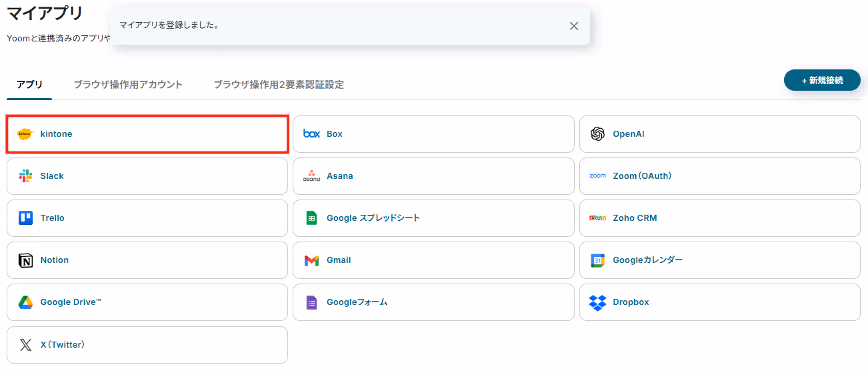Open the ブラウザ操作用2要素認証設定 tab
868x373 pixels.
279,85
